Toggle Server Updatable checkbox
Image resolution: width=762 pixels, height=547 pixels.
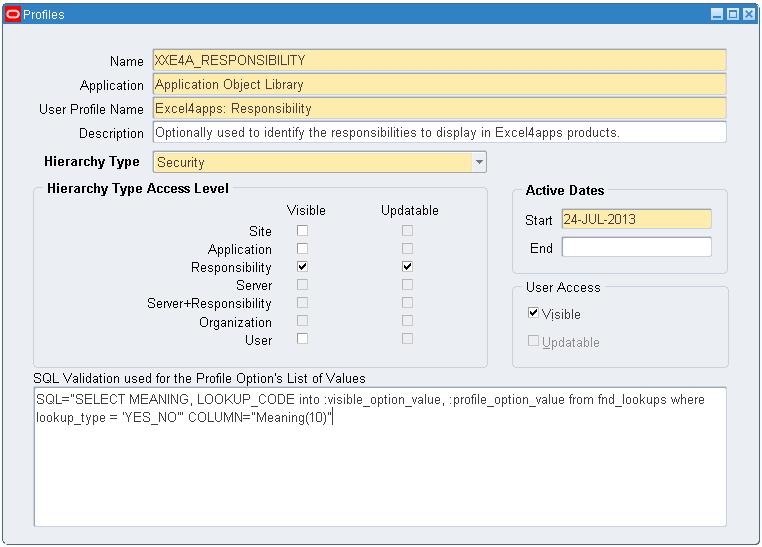[x=407, y=284]
